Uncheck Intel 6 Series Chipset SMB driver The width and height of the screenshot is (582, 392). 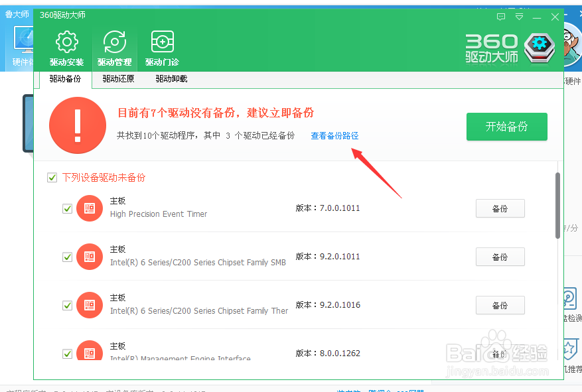[67, 257]
